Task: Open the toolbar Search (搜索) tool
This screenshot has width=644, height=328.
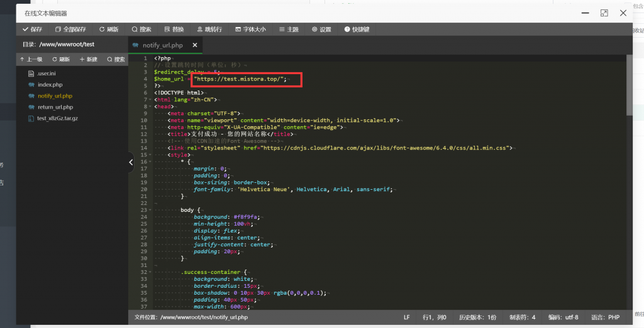Action: click(142, 29)
